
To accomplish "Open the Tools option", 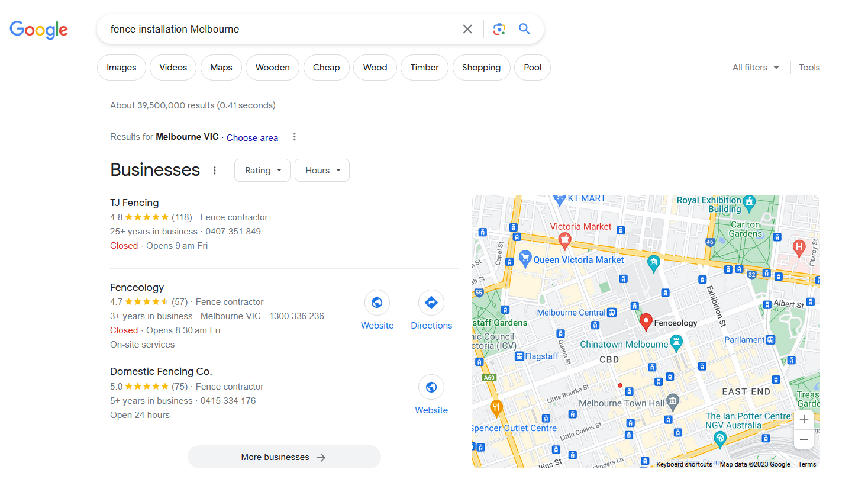I will click(809, 67).
